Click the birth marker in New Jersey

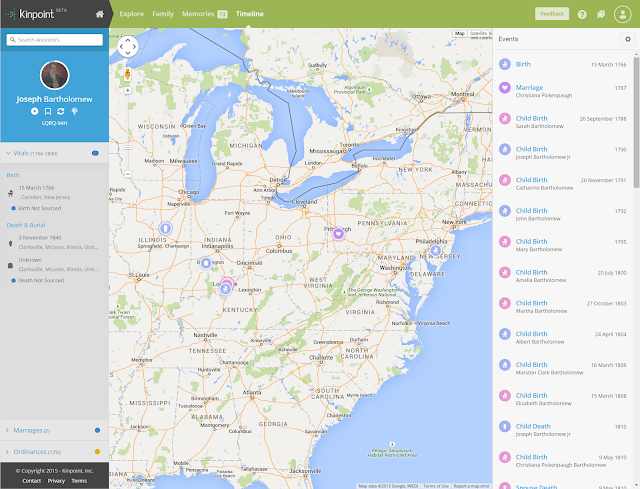(x=436, y=250)
